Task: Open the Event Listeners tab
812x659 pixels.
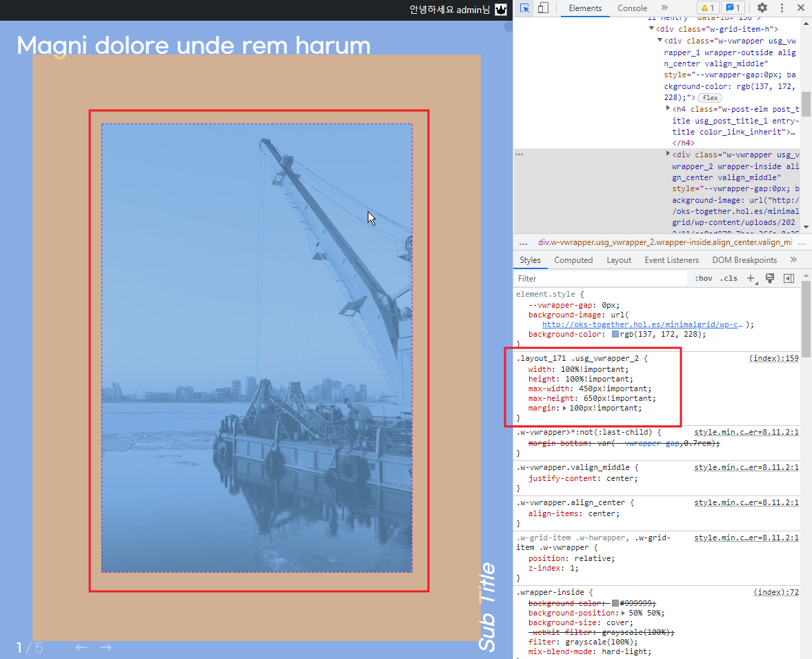Action: pyautogui.click(x=672, y=260)
